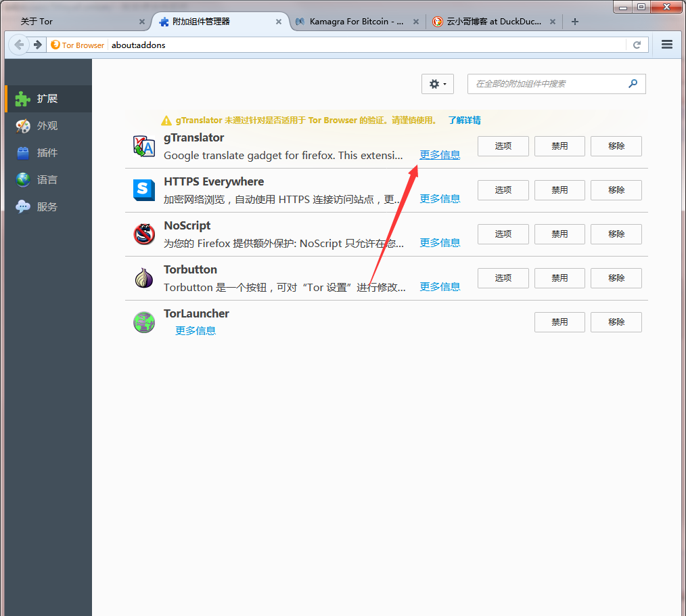Close the 关于 Tor tab
Viewport: 686px width, 616px height.
pyautogui.click(x=142, y=22)
